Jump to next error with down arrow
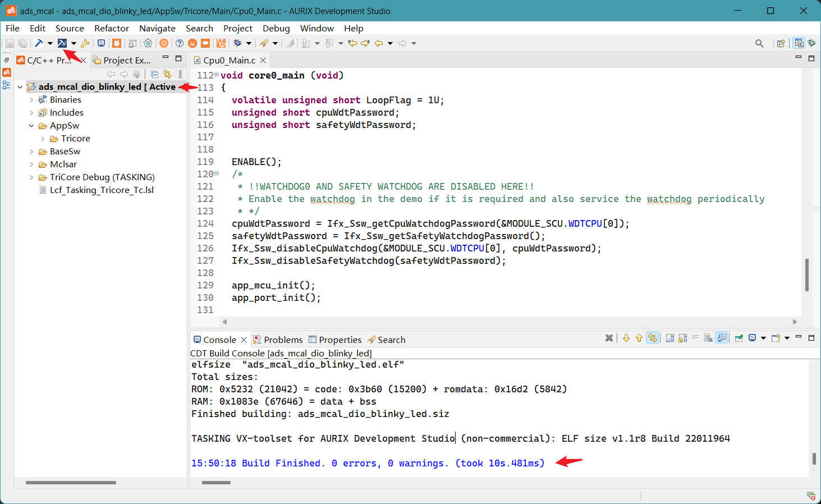This screenshot has width=821, height=504. coord(626,338)
